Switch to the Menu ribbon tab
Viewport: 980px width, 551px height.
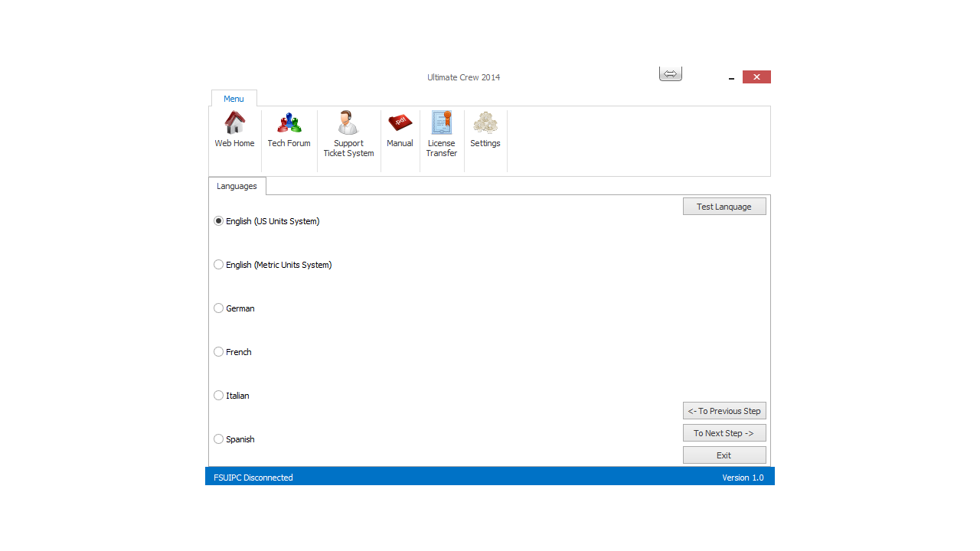234,99
